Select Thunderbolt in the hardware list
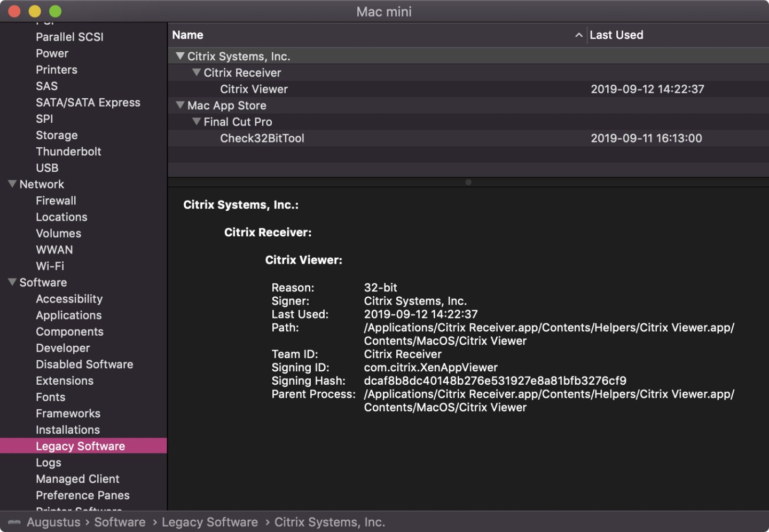The width and height of the screenshot is (769, 532). [68, 152]
